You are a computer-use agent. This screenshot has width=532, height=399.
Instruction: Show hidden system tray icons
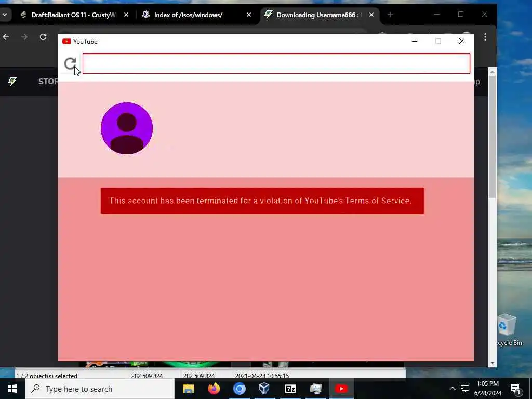[x=453, y=389]
